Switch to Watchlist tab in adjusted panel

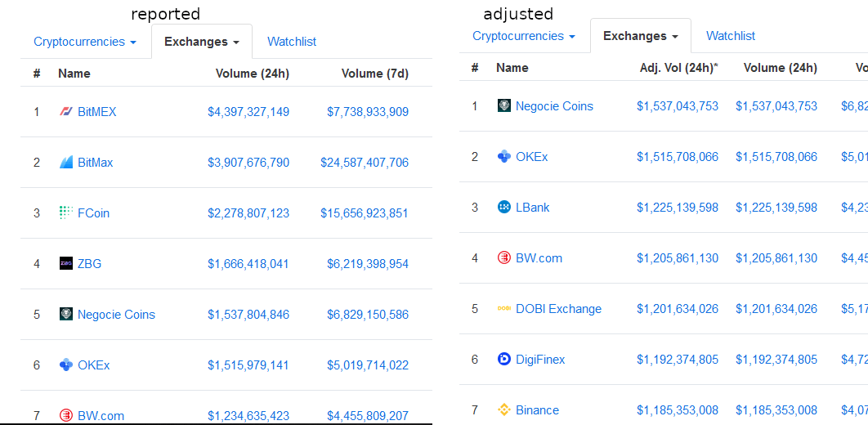[731, 36]
